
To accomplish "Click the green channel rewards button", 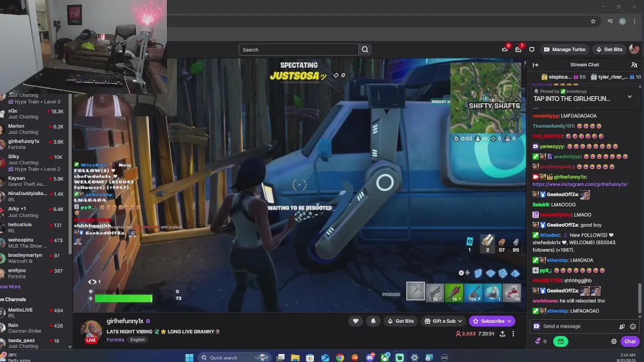I will 560,341.
